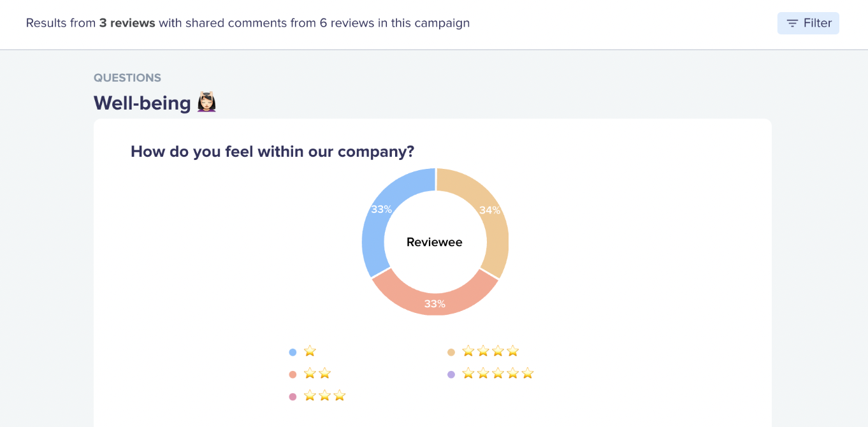Click the salmon 33% bottom donut segment
This screenshot has width=868, height=427.
(435, 300)
